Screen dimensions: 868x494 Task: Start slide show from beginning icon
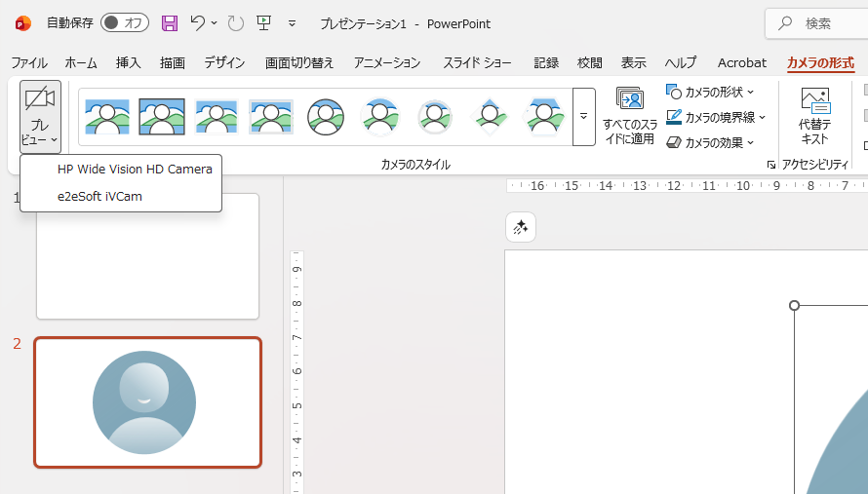tap(263, 22)
